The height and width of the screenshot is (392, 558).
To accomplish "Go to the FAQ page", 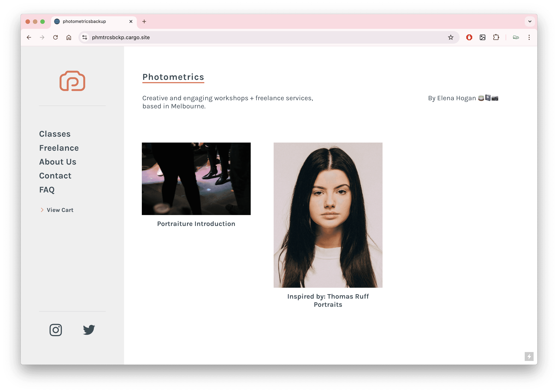I will [x=47, y=190].
